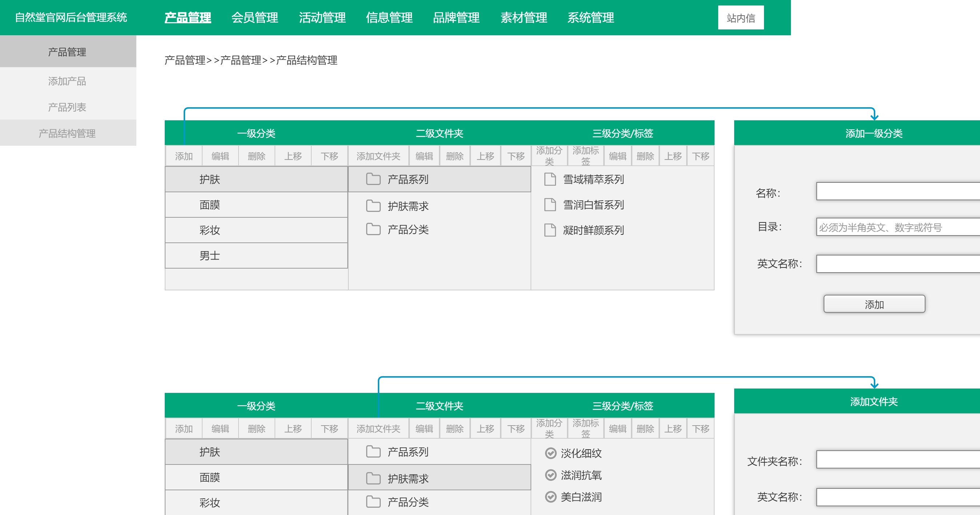Click 编辑 under 二级文件夹 in top table
Viewport: 980px width, 515px height.
(424, 156)
